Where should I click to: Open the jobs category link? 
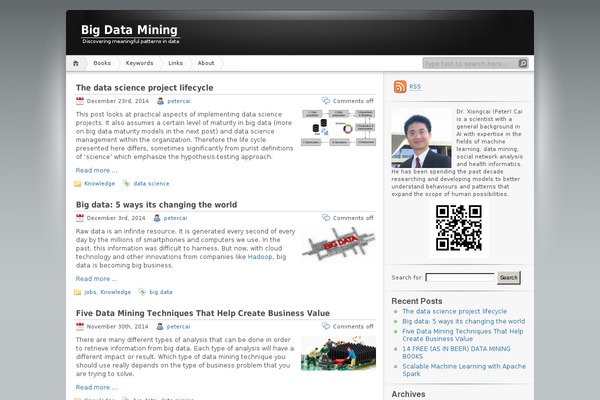(x=90, y=292)
